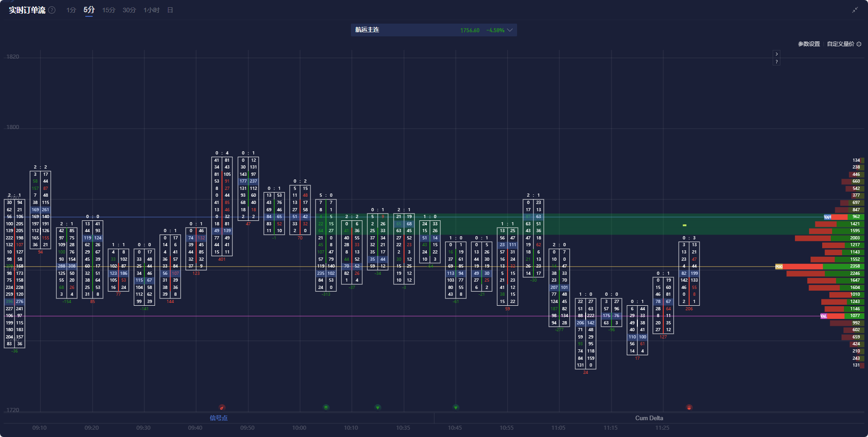
Task: Exit fullscreen using the shrink arrows icon
Action: (x=855, y=10)
